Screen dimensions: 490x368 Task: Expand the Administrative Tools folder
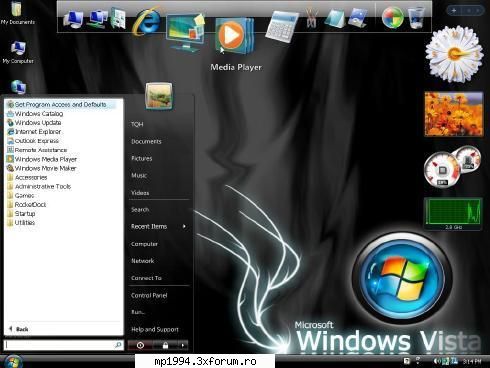pyautogui.click(x=39, y=186)
